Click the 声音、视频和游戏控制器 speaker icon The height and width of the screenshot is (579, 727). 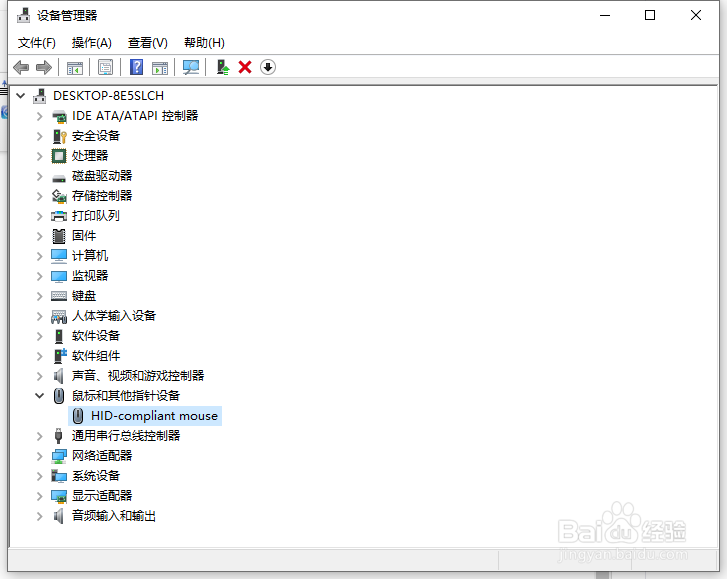coord(58,376)
